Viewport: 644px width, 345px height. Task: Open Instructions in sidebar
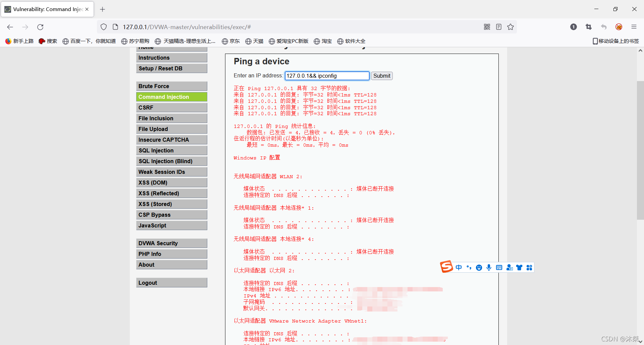tap(172, 58)
